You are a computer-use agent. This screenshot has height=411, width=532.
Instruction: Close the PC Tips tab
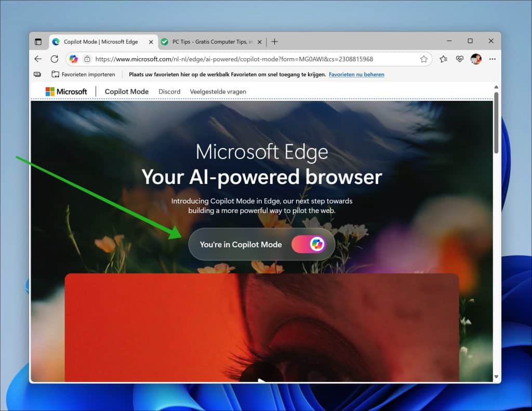(260, 42)
